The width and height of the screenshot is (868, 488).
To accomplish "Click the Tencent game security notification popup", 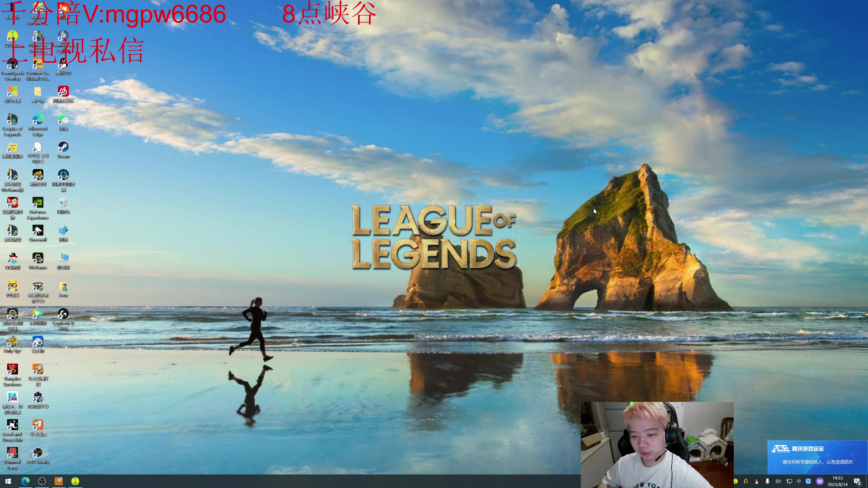I will click(817, 457).
